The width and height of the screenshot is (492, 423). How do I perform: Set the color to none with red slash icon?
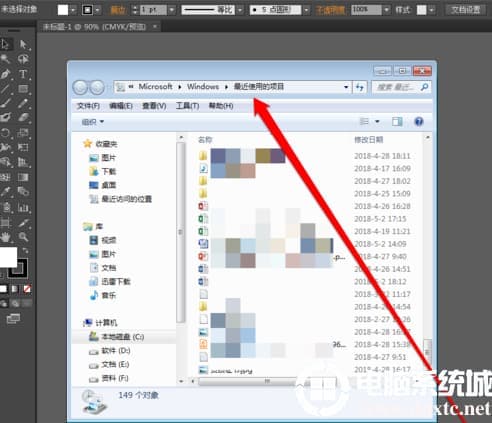tap(27, 289)
